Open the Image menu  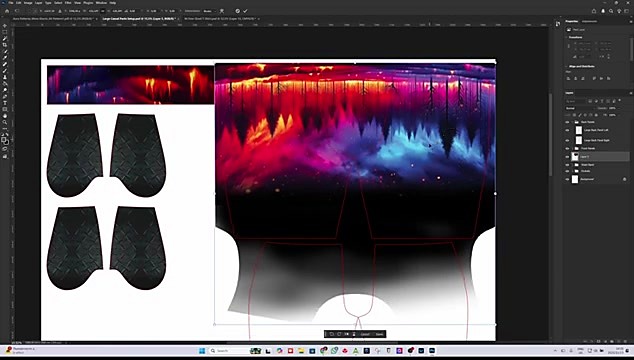pos(28,3)
